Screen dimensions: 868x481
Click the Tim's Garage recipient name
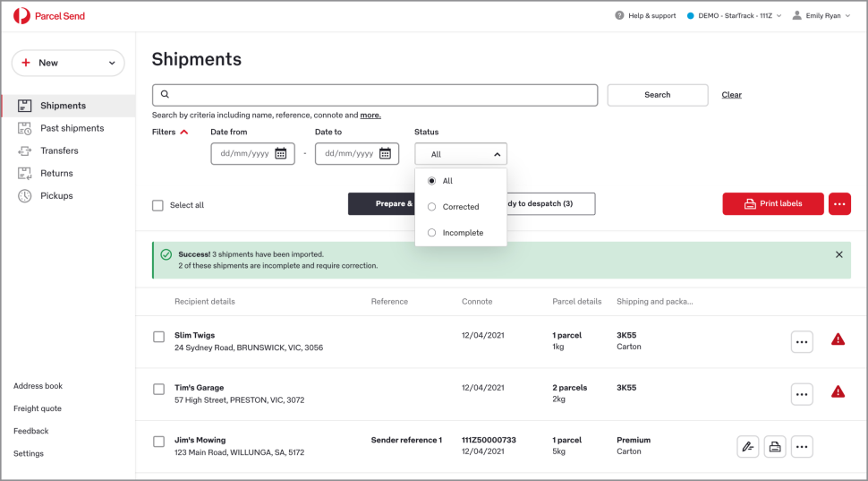pyautogui.click(x=199, y=387)
